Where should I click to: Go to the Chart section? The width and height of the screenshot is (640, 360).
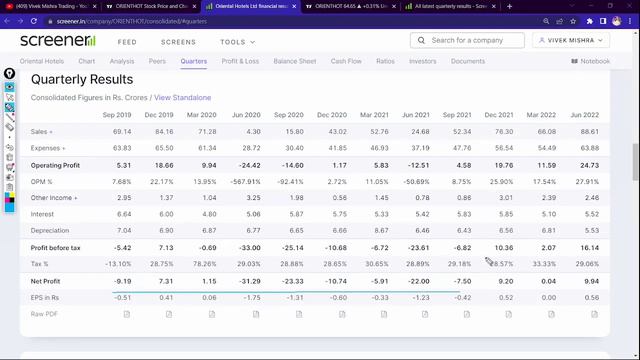click(x=87, y=61)
